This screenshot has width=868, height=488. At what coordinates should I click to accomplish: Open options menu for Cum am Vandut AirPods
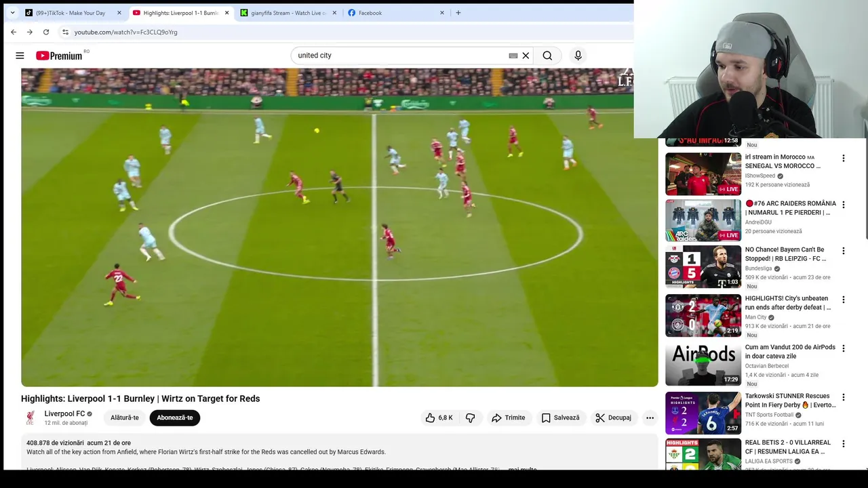844,348
